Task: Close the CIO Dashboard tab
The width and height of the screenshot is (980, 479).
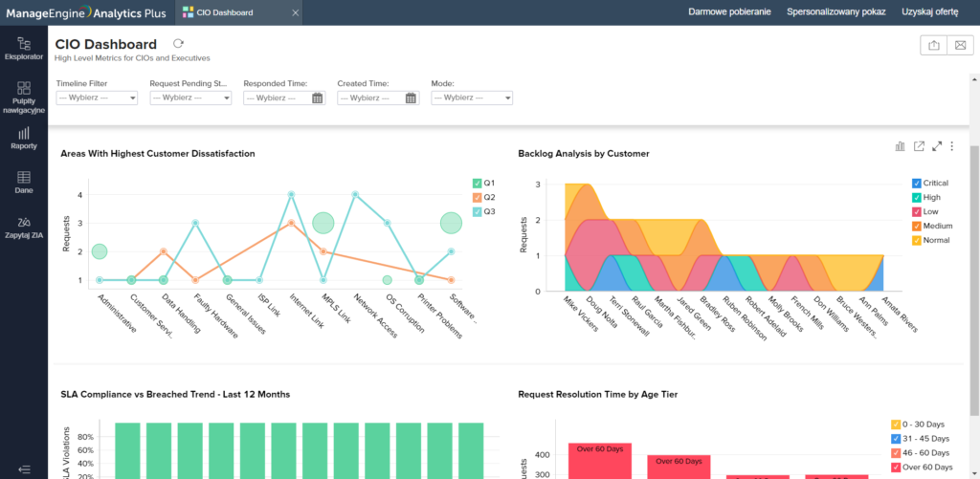Action: tap(294, 12)
